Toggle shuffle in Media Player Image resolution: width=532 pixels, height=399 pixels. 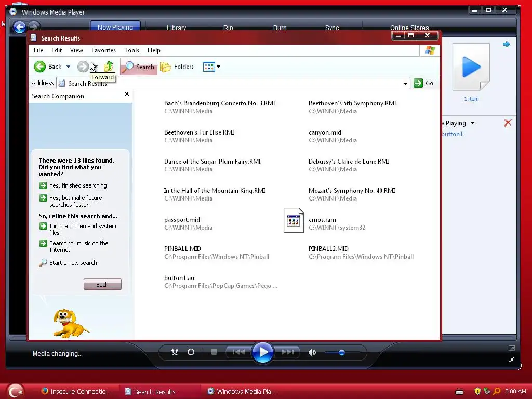click(175, 352)
